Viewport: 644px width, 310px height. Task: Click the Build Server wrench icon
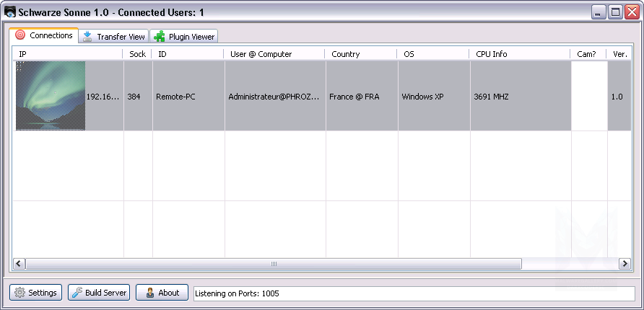tap(77, 293)
